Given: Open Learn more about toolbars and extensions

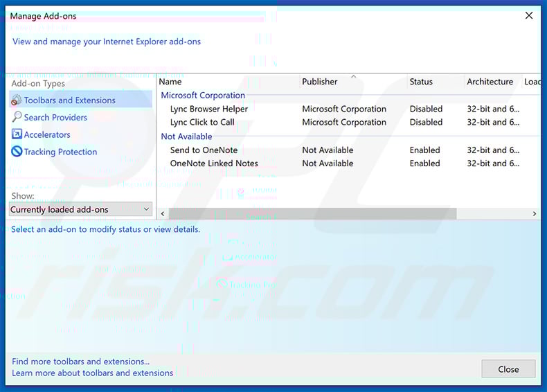Looking at the screenshot, I should coord(93,373).
